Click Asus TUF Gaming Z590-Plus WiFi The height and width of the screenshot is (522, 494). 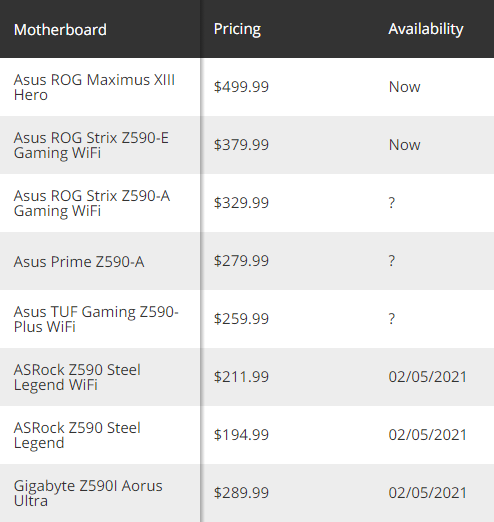pyautogui.click(x=96, y=319)
